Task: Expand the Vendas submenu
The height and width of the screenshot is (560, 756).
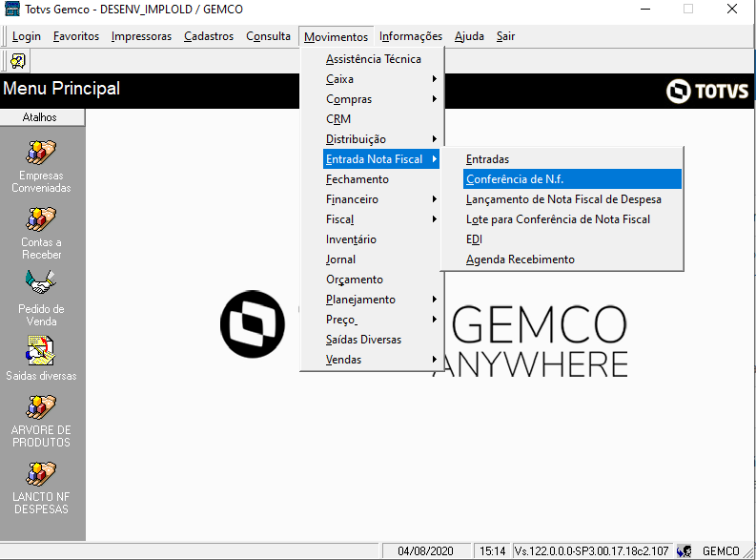Action: tap(381, 360)
